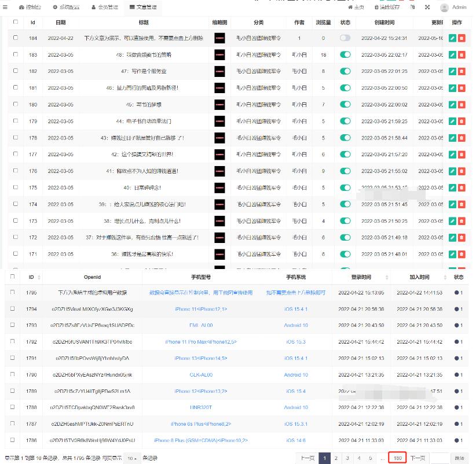Screen dimensions: 476x464
Task: Click the hamburger menu icon at top left
Action: click(5, 8)
